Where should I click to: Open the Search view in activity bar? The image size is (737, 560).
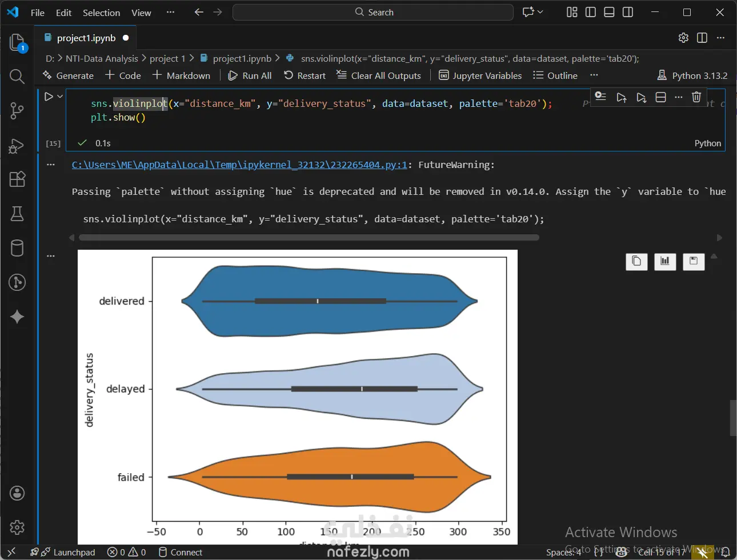[x=17, y=77]
